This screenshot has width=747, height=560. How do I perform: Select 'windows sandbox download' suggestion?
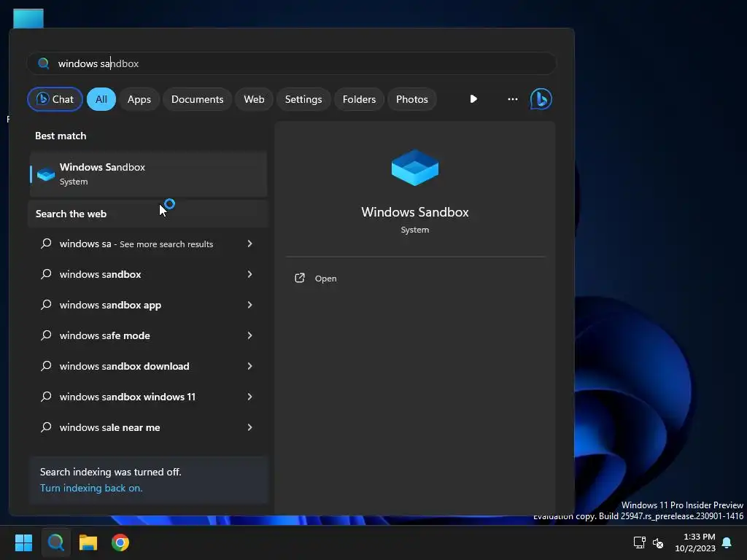(148, 366)
